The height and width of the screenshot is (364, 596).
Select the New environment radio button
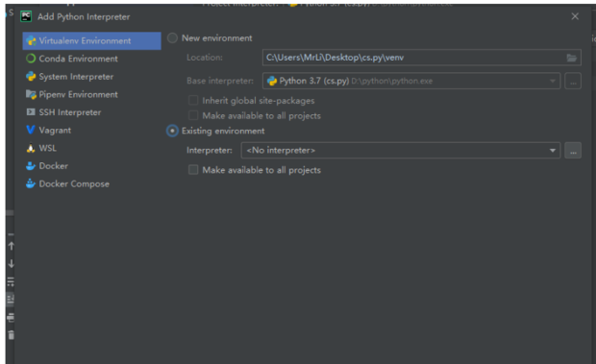(172, 38)
